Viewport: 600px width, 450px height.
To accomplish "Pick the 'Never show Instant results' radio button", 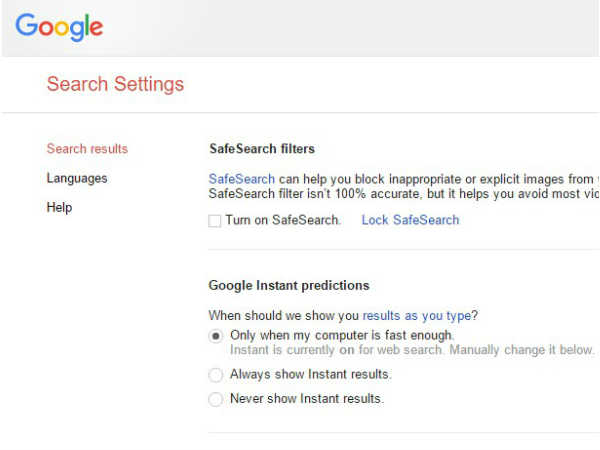I will click(x=216, y=399).
